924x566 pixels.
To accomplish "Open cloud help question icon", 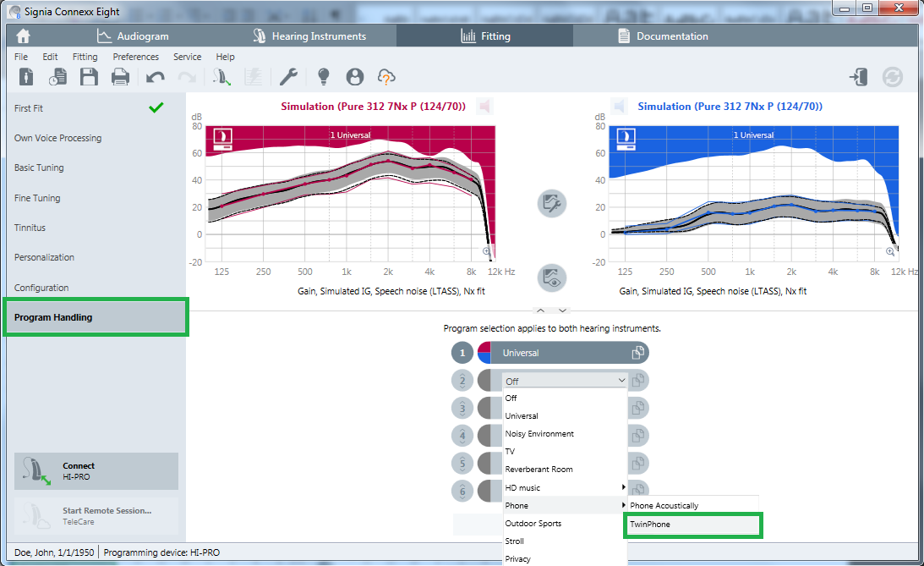I will [x=386, y=77].
